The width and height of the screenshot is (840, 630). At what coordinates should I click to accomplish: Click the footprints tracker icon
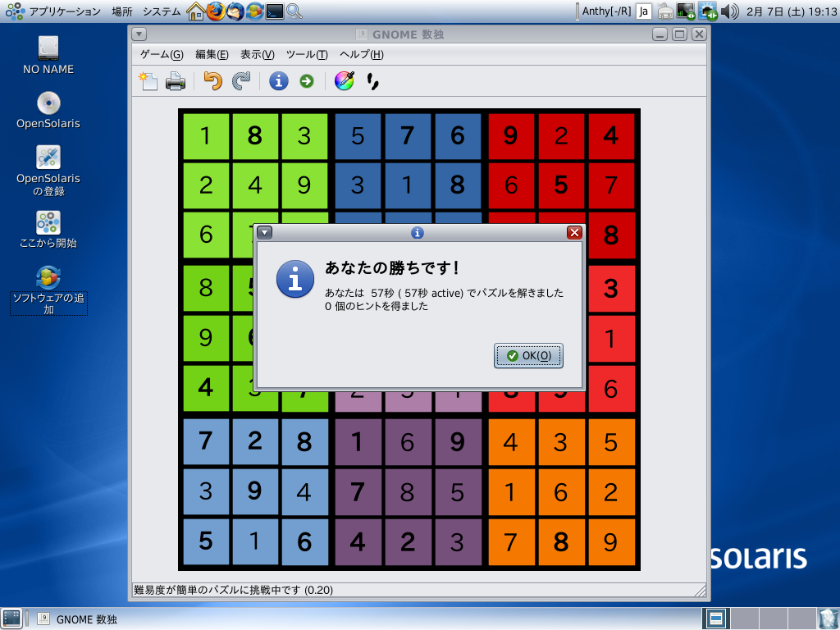(x=372, y=81)
